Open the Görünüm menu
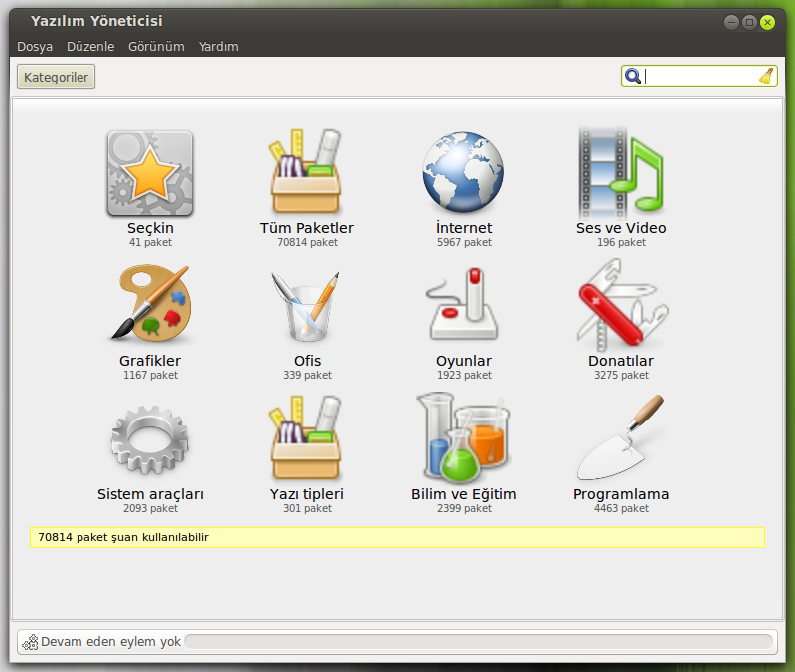This screenshot has height=672, width=795. pyautogui.click(x=156, y=46)
